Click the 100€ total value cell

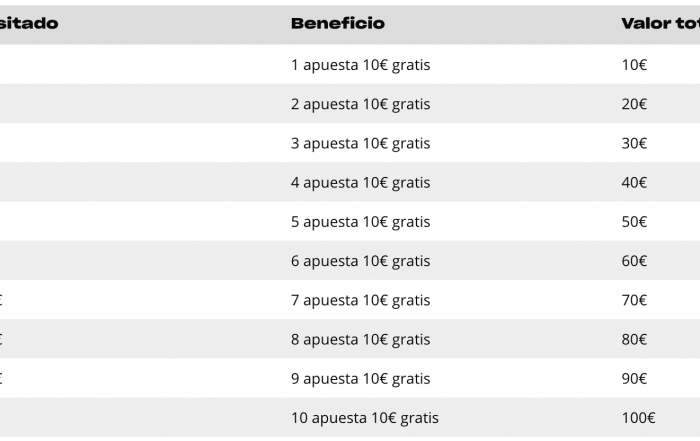pos(638,419)
